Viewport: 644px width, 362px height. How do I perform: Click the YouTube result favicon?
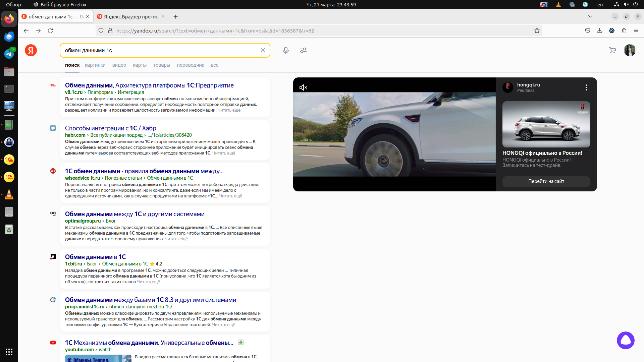(53, 343)
